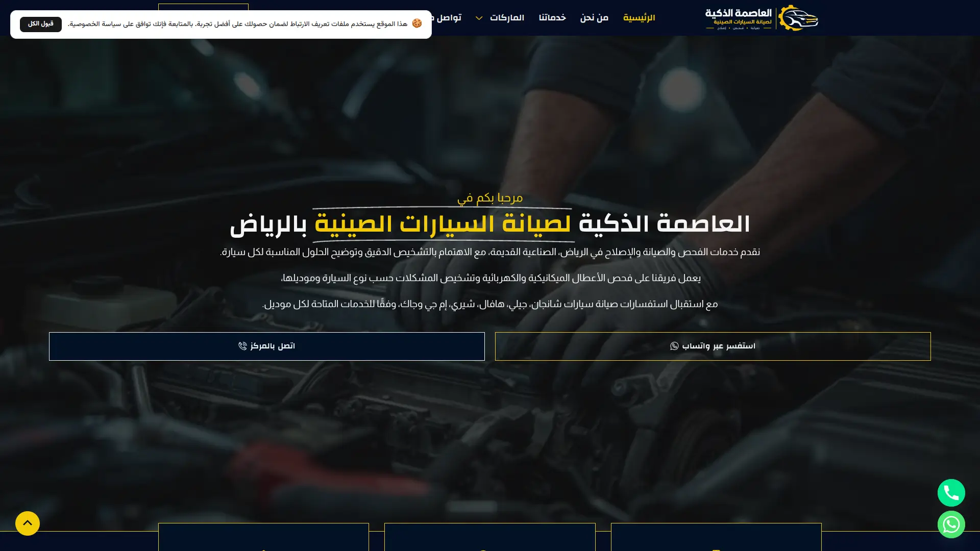Click the site logo with car and gear
The width and height of the screenshot is (980, 551).
(x=762, y=18)
